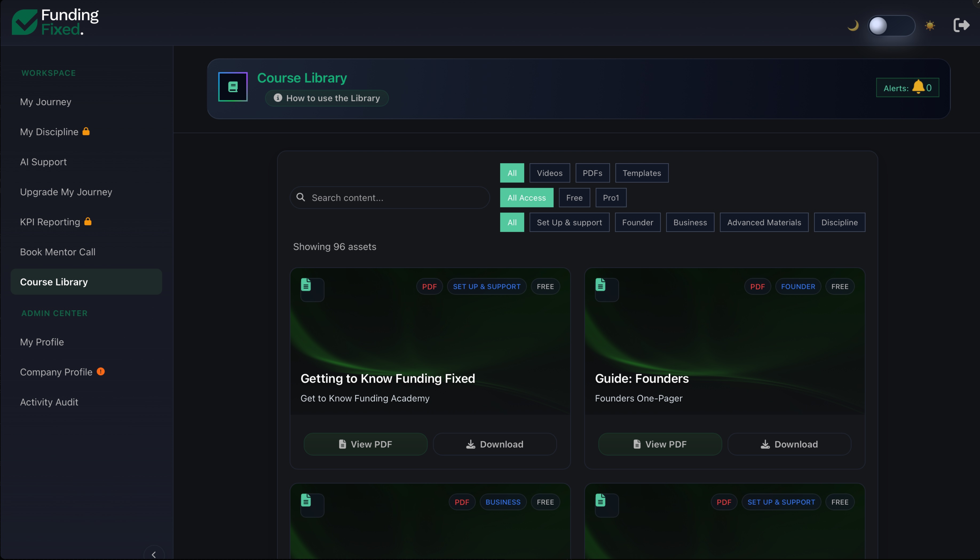The width and height of the screenshot is (980, 560).
Task: Click the Getting to Know Funding Fixed title
Action: [388, 378]
